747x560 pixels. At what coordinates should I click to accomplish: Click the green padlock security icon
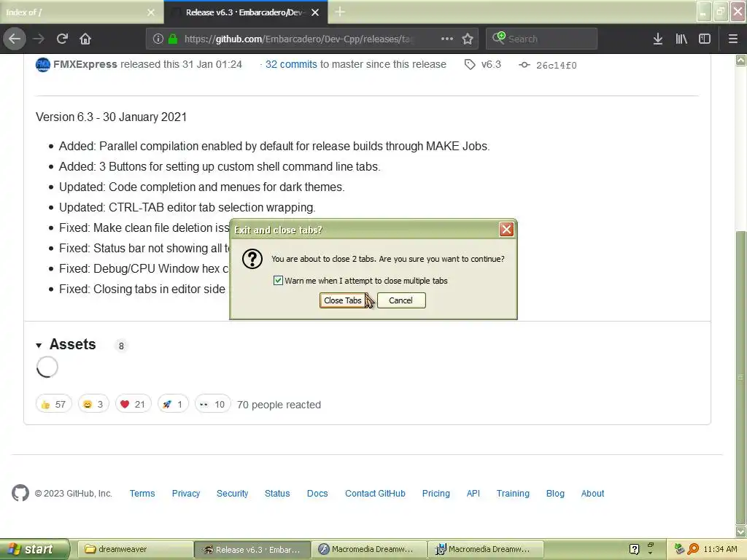[173, 39]
